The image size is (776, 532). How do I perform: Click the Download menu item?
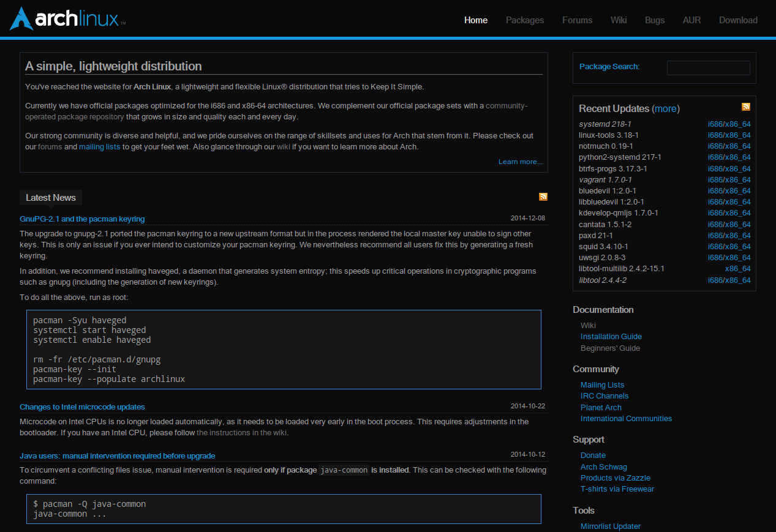(738, 20)
